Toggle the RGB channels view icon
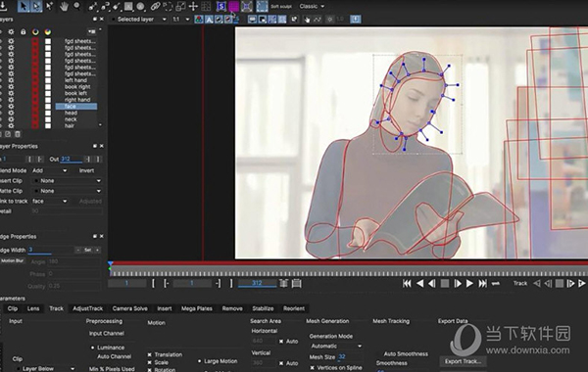The image size is (588, 372). pos(199,20)
